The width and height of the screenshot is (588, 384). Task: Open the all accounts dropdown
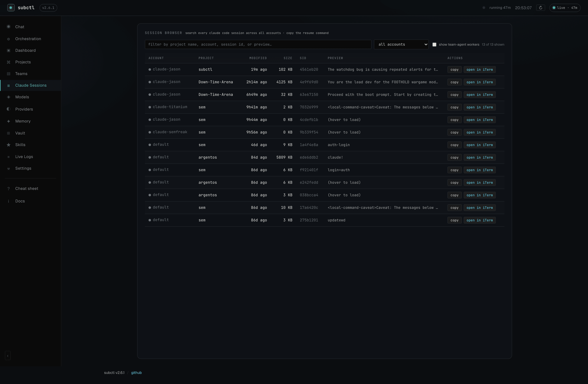coord(401,45)
